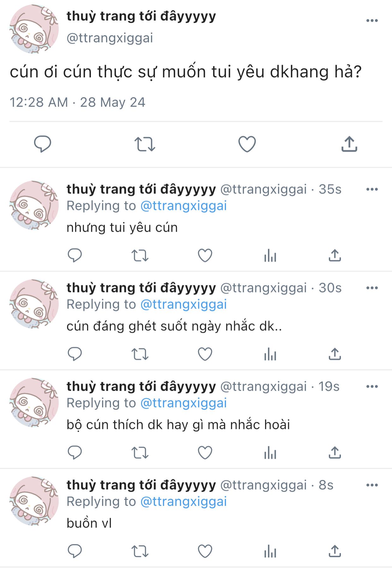View analytics for reply 'nhưng tui yêu cún'
The width and height of the screenshot is (392, 570).
coord(270,255)
